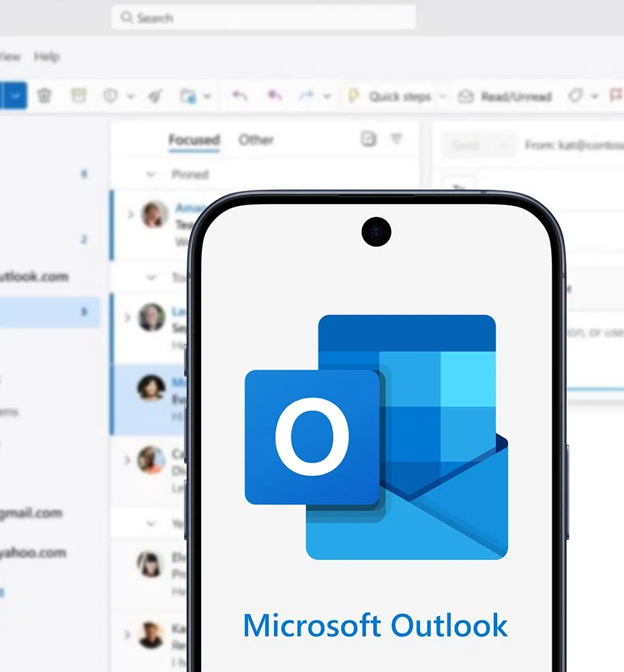
Task: Click the Forward arrow icon
Action: coord(306,96)
